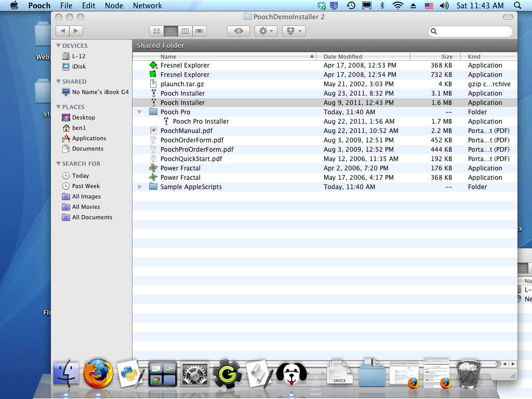Select the plaunch.tar.gz archive icon

point(153,84)
